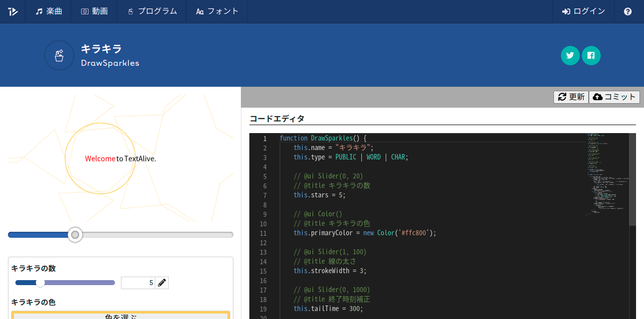Click line 7 this.stars = 5
The image size is (644, 319).
point(320,195)
